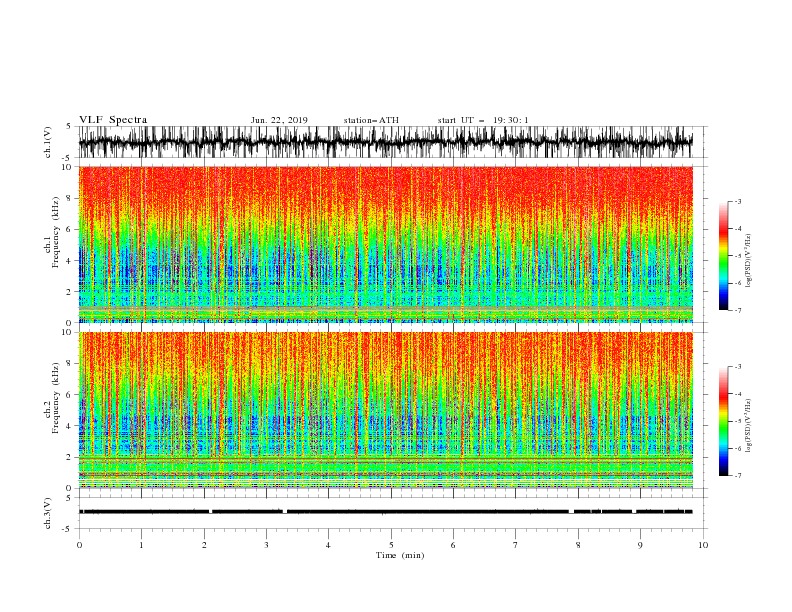Click the ch.2 spectrogram color scale bar
This screenshot has width=792, height=612.
point(723,421)
